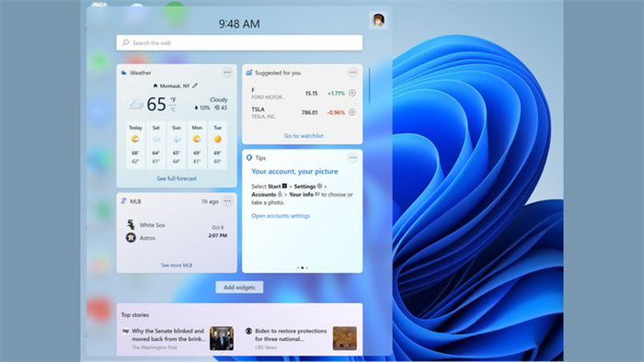Viewport: 644px width, 362px height.
Task: Open the user profile avatar
Action: point(378,20)
